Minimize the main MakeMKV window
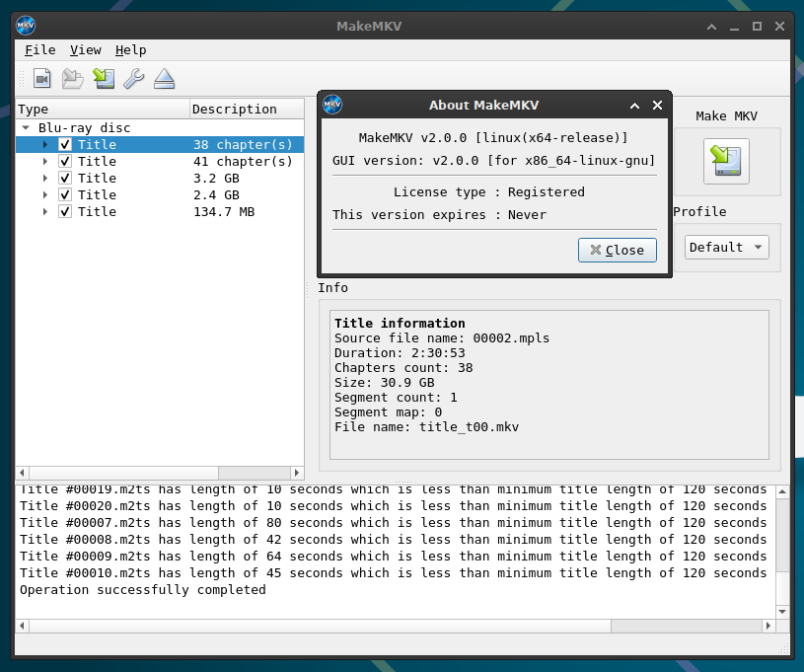 click(x=734, y=27)
